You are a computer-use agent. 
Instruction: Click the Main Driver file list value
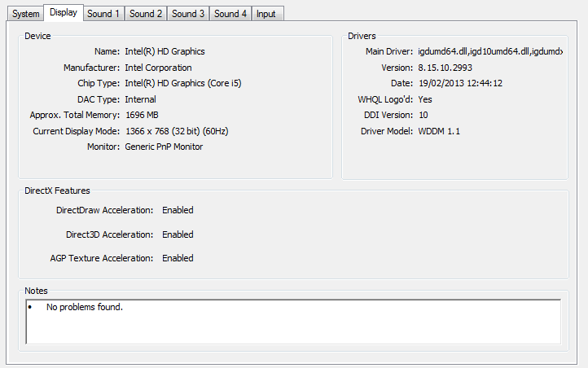pos(490,51)
